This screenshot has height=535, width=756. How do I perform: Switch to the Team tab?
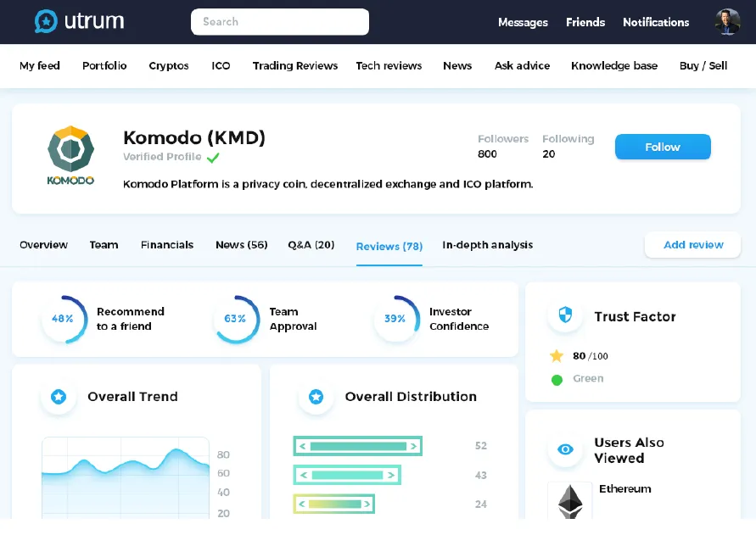[104, 245]
